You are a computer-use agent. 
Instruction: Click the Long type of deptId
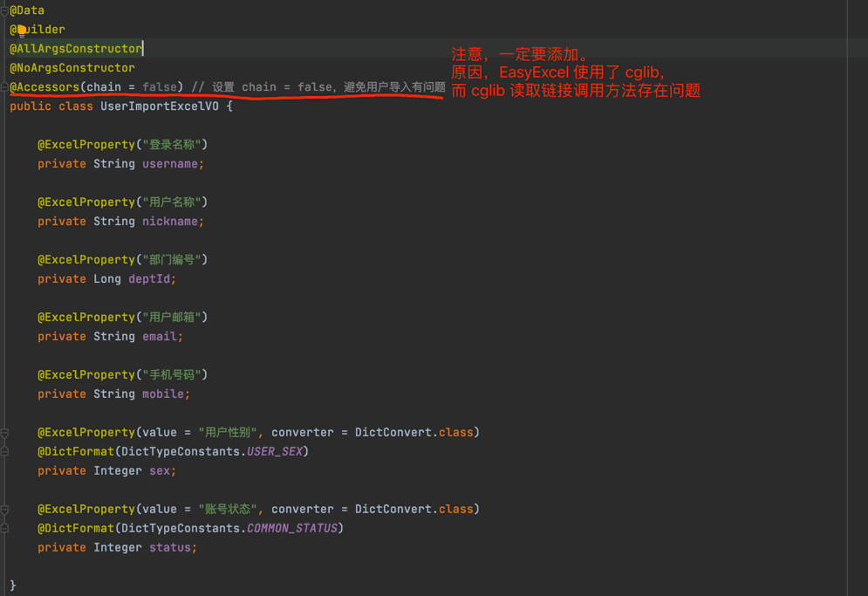point(106,278)
